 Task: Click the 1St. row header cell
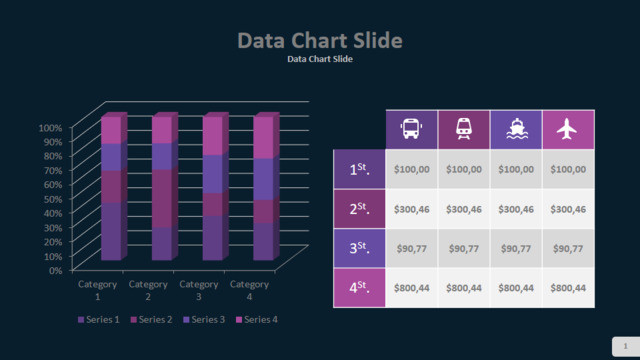[360, 169]
